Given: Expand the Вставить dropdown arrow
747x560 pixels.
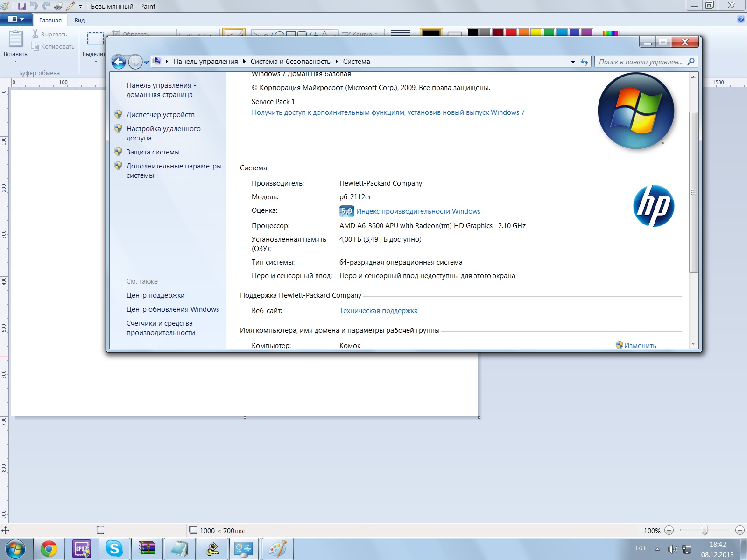Looking at the screenshot, I should pyautogui.click(x=15, y=61).
